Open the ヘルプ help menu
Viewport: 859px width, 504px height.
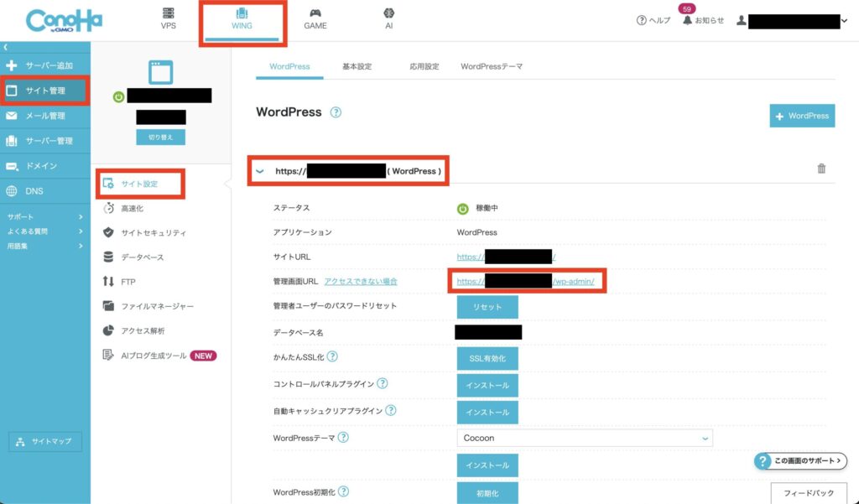653,20
